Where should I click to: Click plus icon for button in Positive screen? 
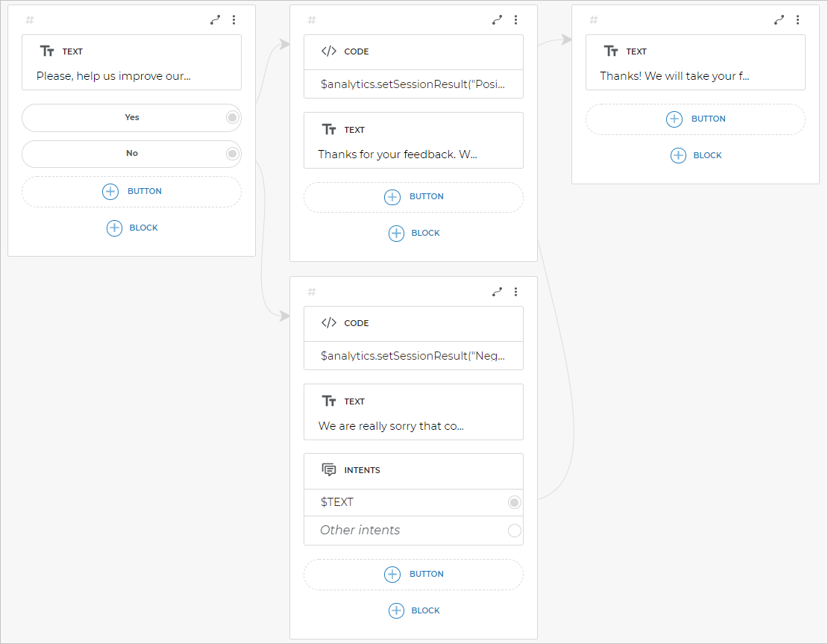pyautogui.click(x=392, y=197)
